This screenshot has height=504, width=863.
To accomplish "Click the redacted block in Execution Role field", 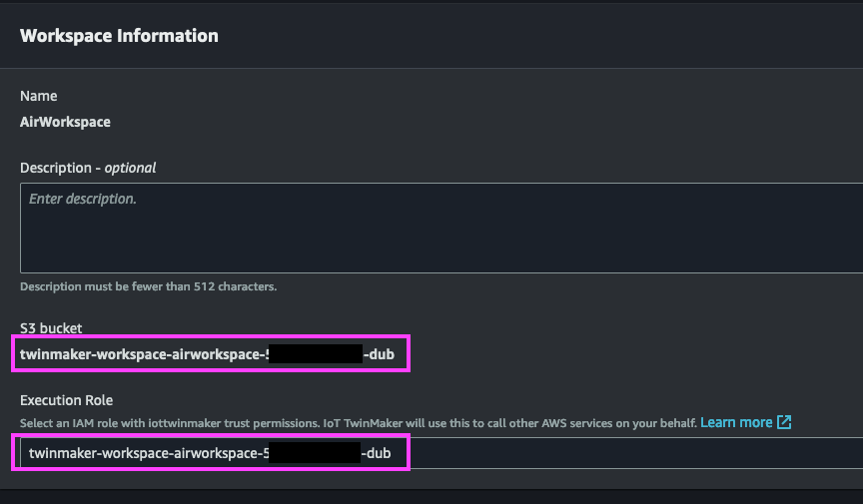I will tap(315, 453).
